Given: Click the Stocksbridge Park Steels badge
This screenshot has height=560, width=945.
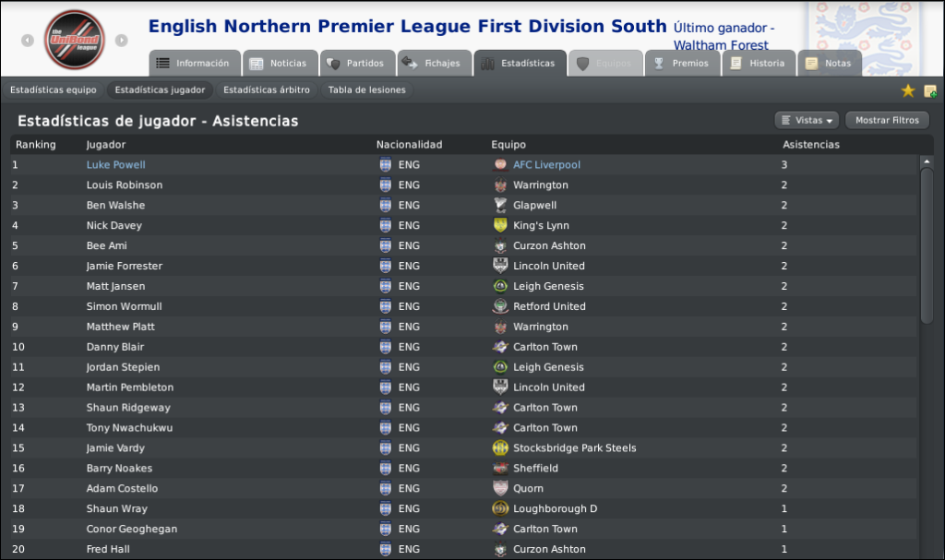Looking at the screenshot, I should point(500,447).
